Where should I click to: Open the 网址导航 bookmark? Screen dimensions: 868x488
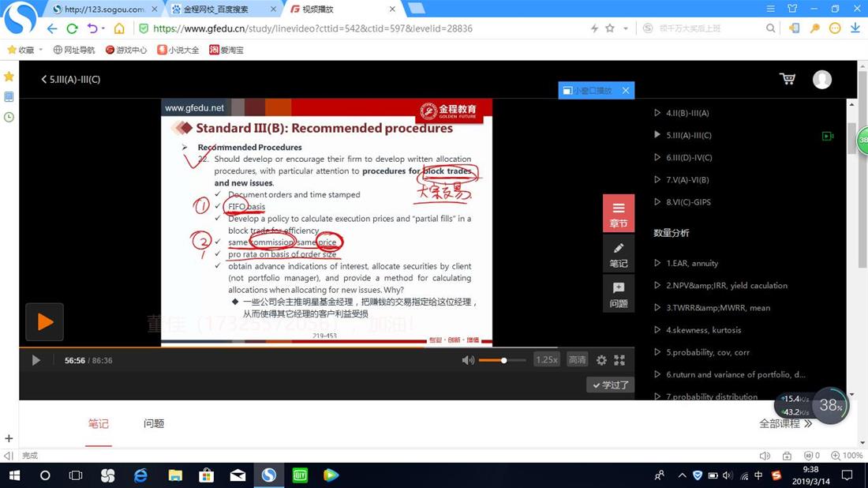(x=74, y=50)
